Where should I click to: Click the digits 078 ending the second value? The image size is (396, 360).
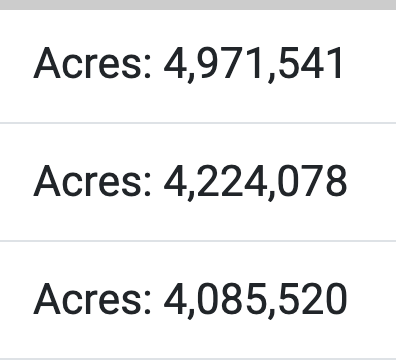312,180
